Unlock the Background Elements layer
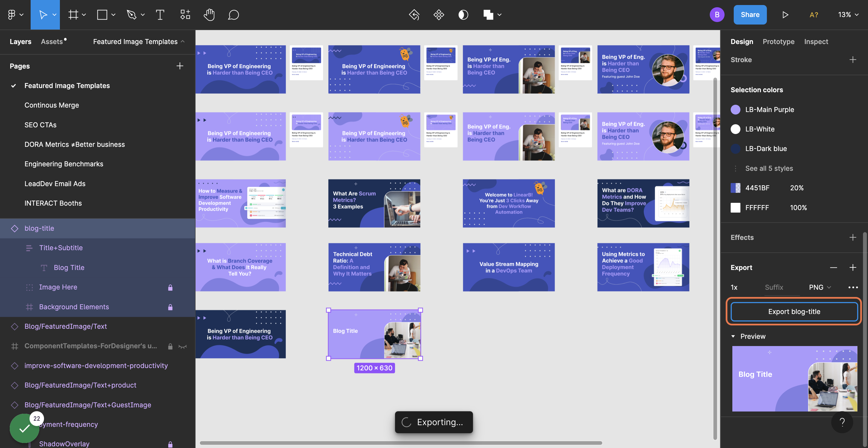The image size is (868, 448). coord(170,307)
